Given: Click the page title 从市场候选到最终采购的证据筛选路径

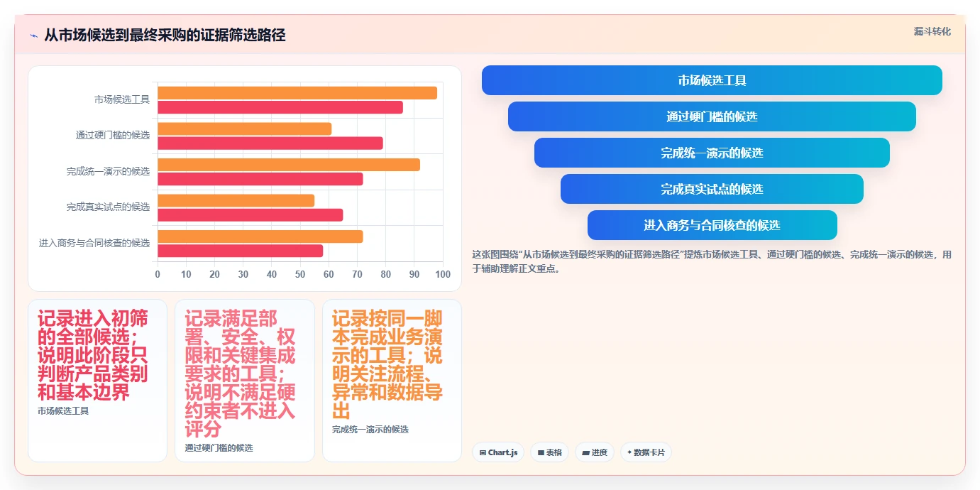Looking at the screenshot, I should (x=165, y=35).
